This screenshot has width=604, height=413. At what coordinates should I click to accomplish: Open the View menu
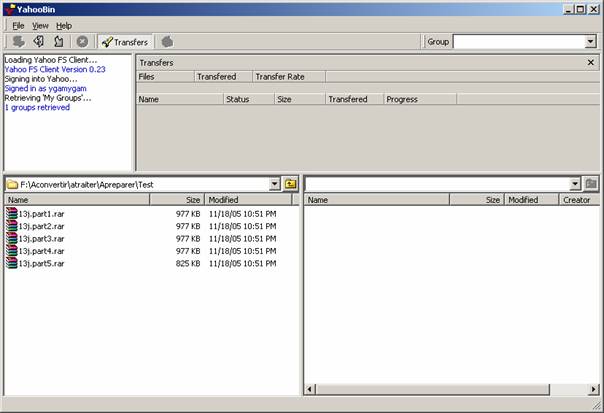[40, 26]
